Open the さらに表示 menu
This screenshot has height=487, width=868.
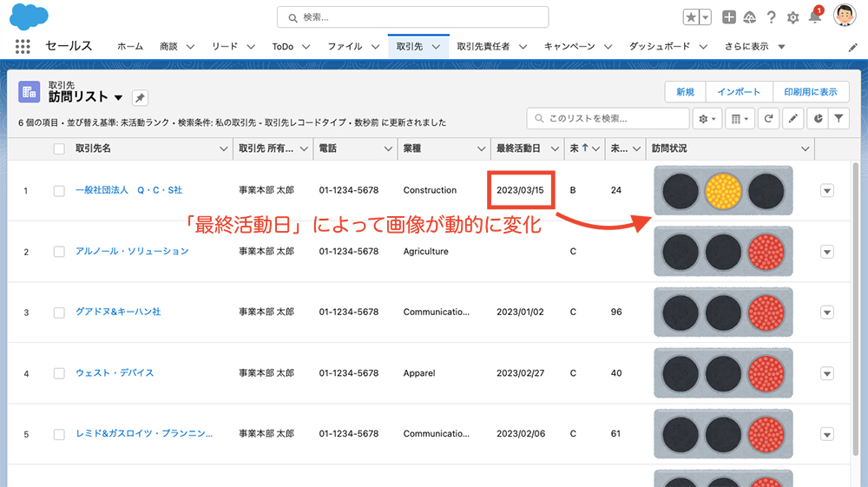coord(755,47)
